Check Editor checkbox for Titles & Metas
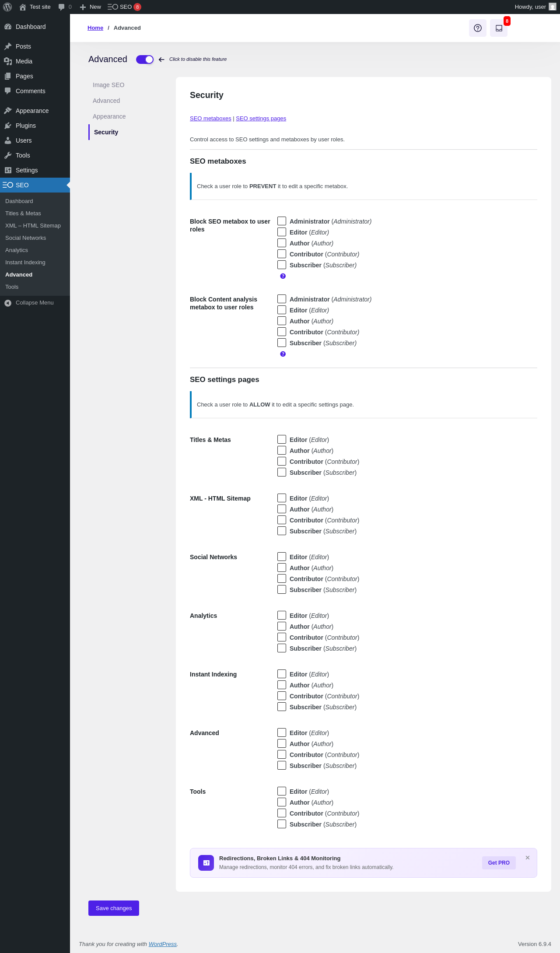The height and width of the screenshot is (953, 560). pos(282,440)
